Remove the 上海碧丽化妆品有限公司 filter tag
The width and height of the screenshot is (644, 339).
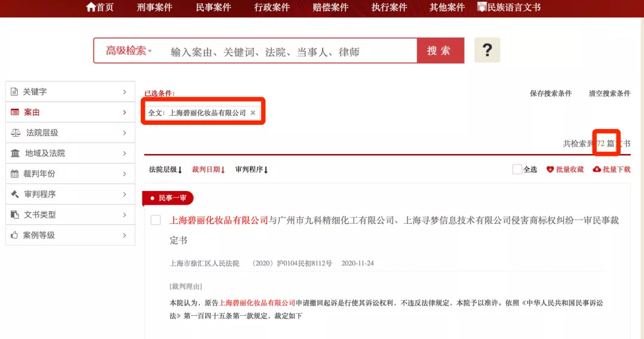pyautogui.click(x=253, y=113)
